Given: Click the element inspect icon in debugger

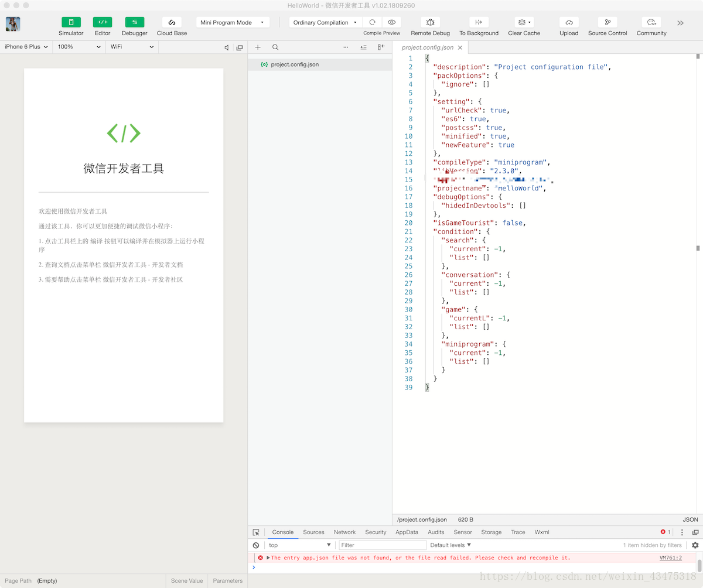Looking at the screenshot, I should click(x=256, y=532).
